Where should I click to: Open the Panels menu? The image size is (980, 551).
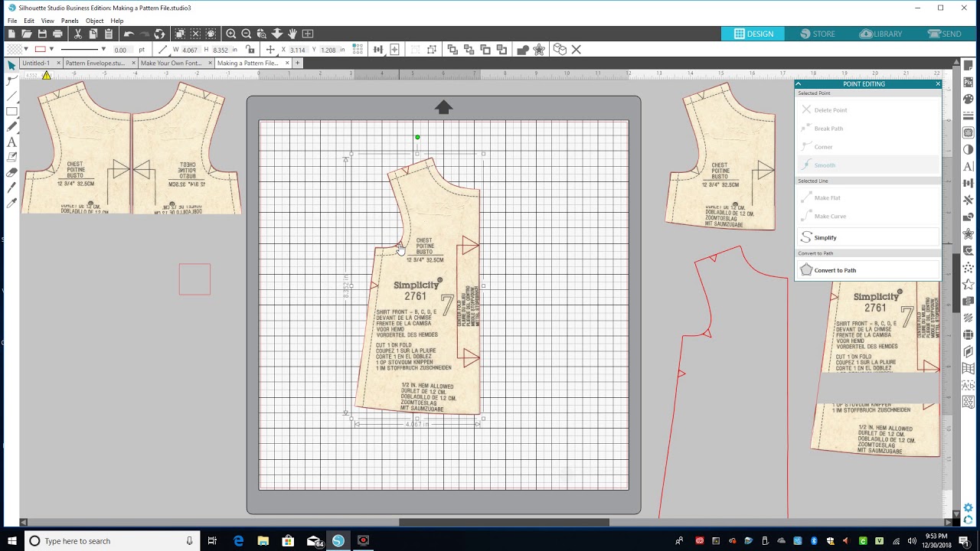(70, 21)
